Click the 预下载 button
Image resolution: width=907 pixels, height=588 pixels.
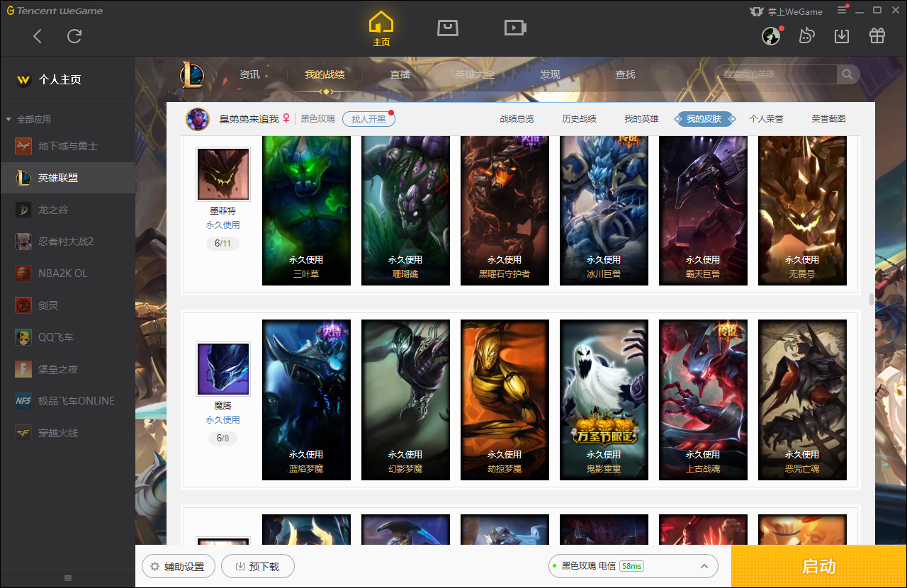click(x=258, y=567)
